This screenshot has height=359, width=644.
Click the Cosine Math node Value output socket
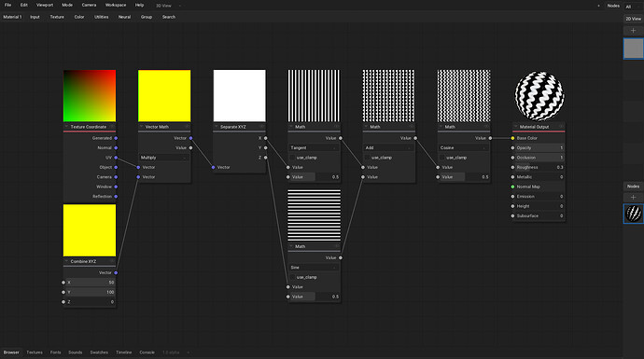pos(490,138)
